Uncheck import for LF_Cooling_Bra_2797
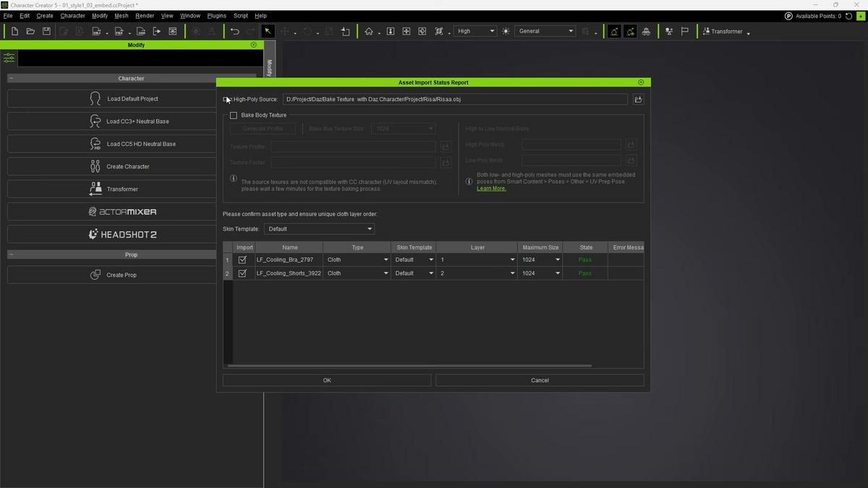Screen dimensions: 868x488 (x=242, y=260)
